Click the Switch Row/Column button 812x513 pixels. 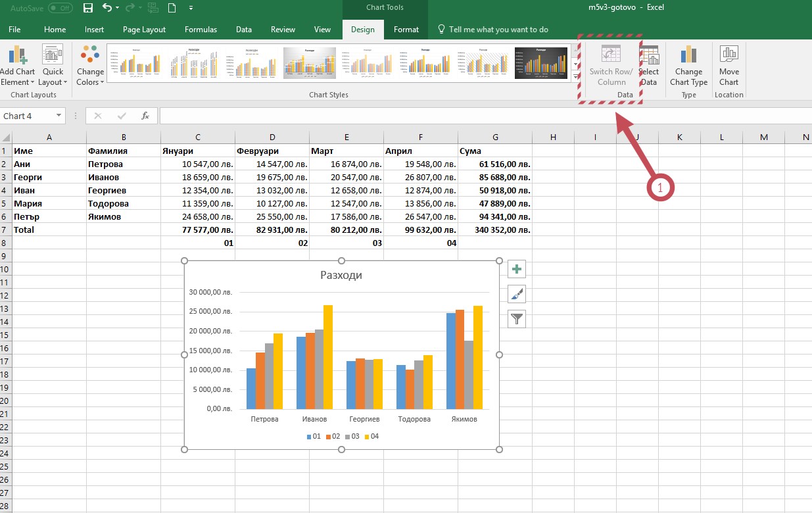[x=611, y=66]
